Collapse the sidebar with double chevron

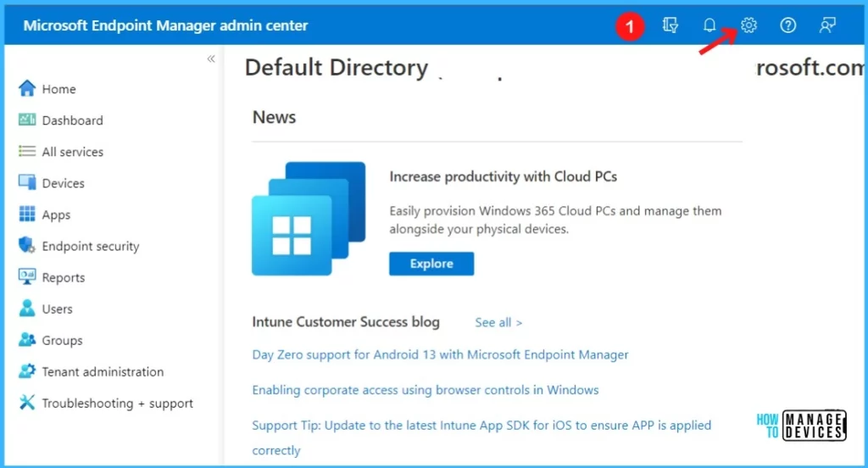211,58
